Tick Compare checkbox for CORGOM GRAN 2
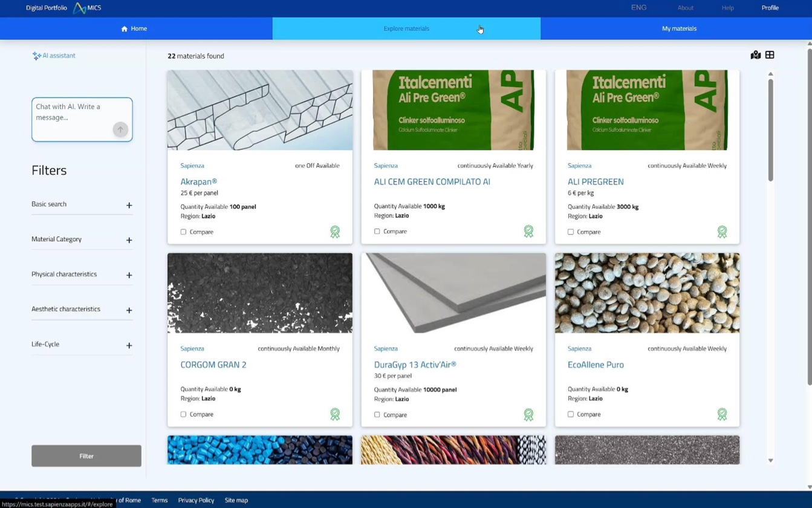This screenshot has width=812, height=508. (183, 414)
